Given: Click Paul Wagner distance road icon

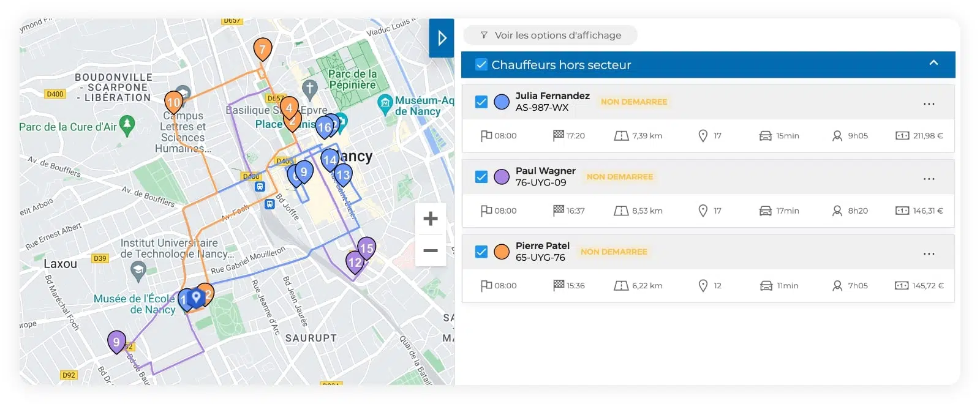Looking at the screenshot, I should coord(621,211).
